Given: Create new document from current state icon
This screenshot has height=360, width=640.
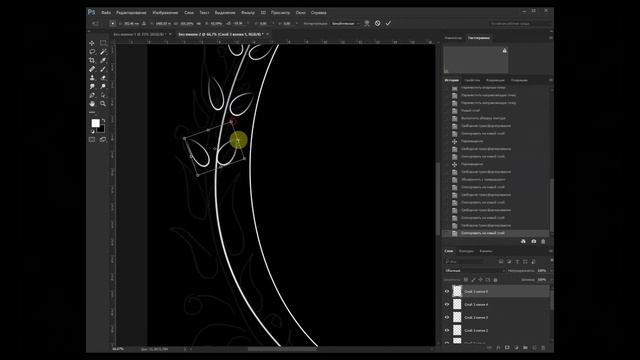Looking at the screenshot, I should tap(523, 241).
